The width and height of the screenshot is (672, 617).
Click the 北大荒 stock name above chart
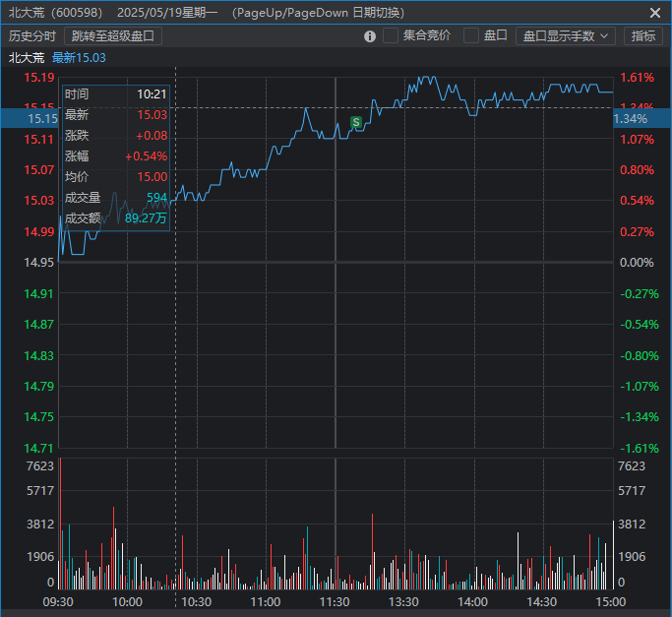pyautogui.click(x=27, y=58)
